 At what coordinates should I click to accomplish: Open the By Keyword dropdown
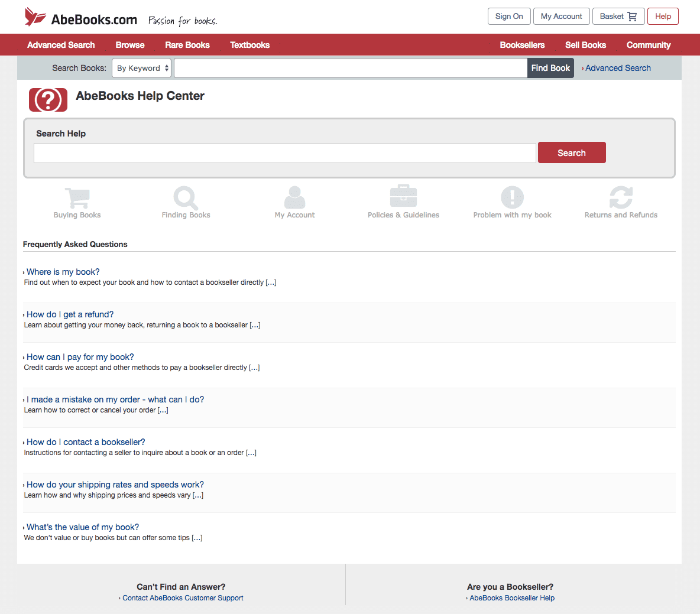tap(141, 69)
